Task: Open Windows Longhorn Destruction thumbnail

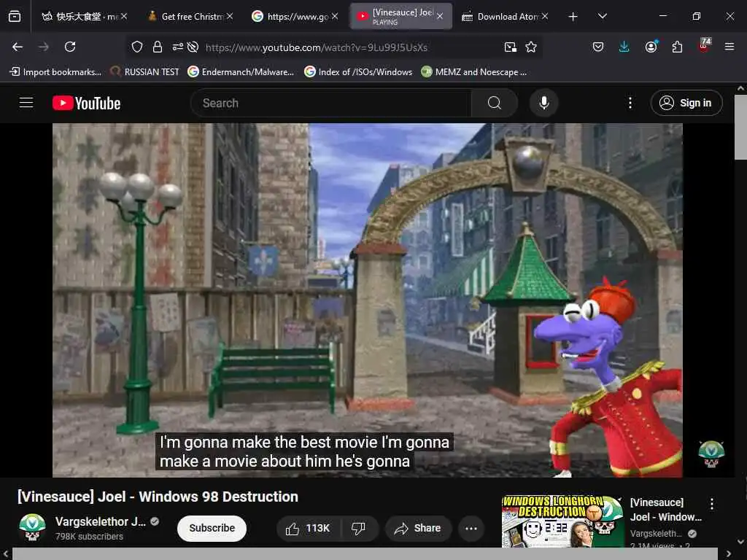Action: pos(562,521)
